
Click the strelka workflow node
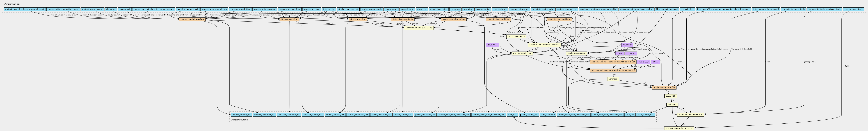point(358,19)
